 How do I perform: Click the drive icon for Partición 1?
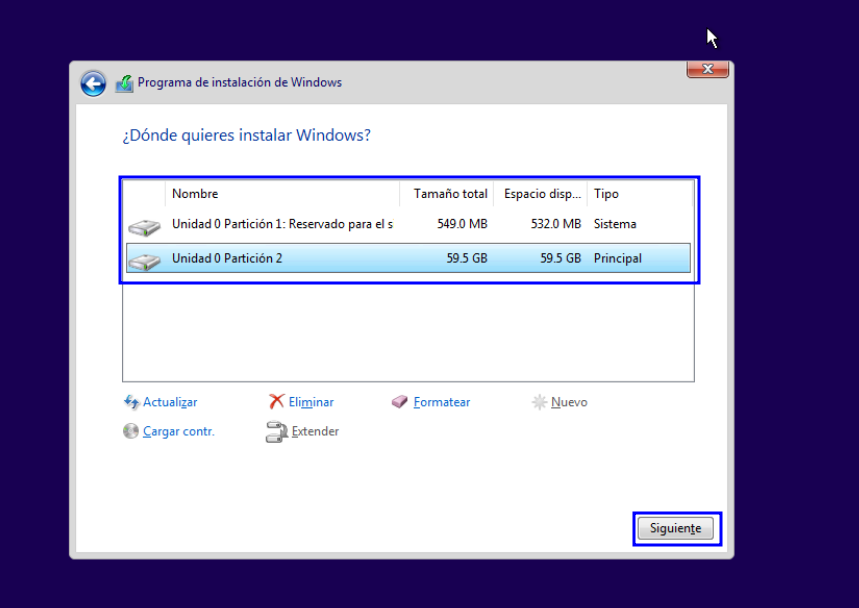pyautogui.click(x=144, y=227)
